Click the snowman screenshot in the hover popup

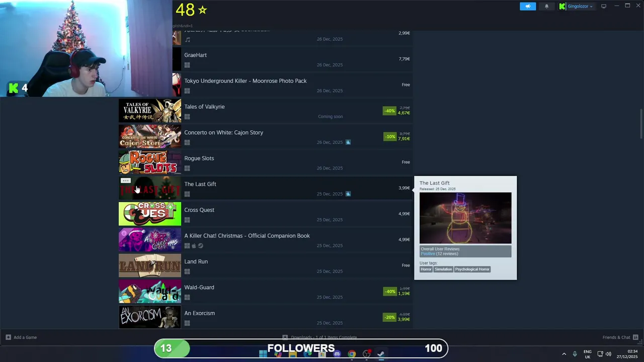tap(465, 218)
